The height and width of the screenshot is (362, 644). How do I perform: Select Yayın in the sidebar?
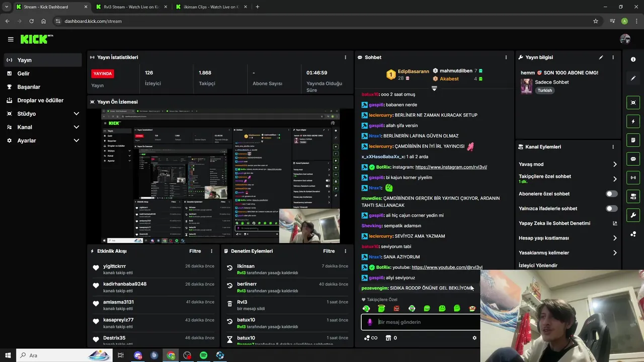(42, 60)
